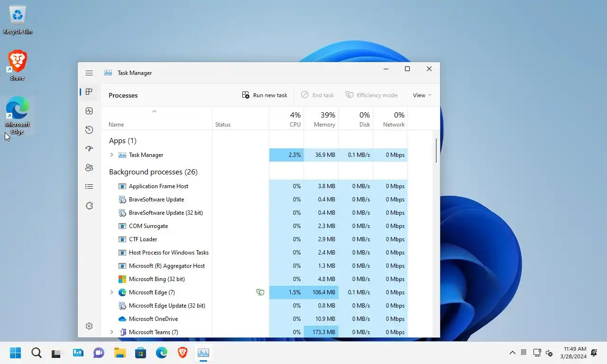Click the 173.3 MB memory cell
Image resolution: width=607 pixels, height=364 pixels.
tap(321, 332)
